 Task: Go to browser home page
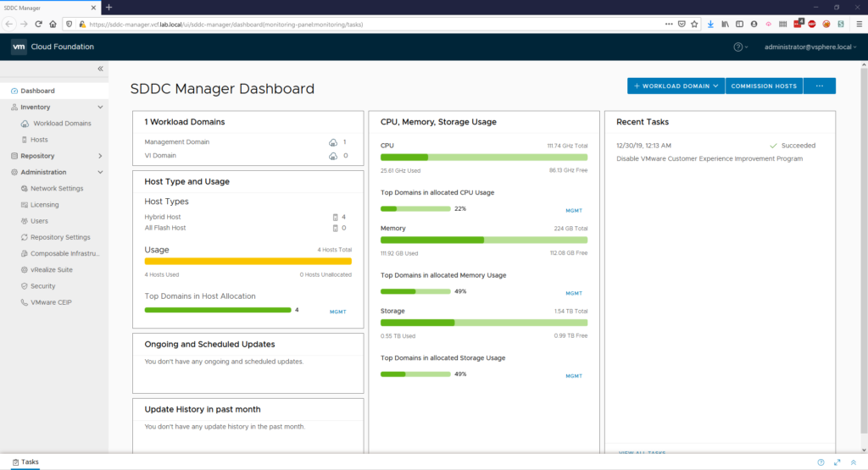click(x=53, y=25)
